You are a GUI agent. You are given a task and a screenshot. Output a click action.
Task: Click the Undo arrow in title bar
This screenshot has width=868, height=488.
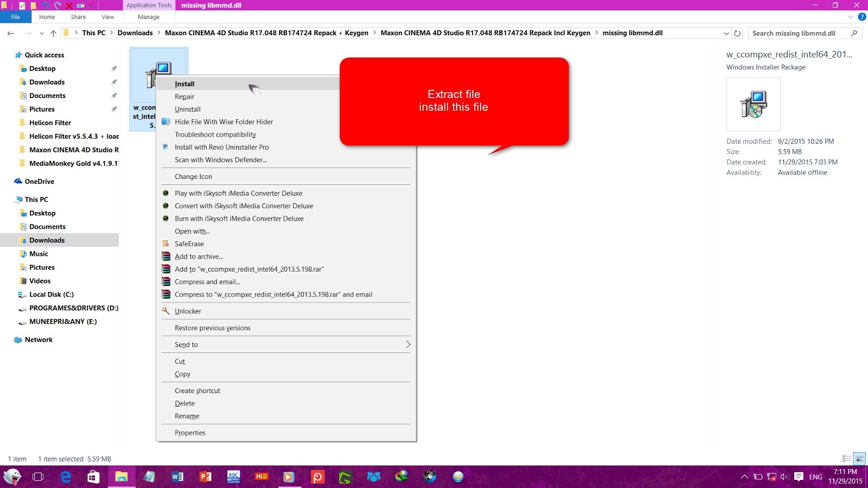coord(45,5)
